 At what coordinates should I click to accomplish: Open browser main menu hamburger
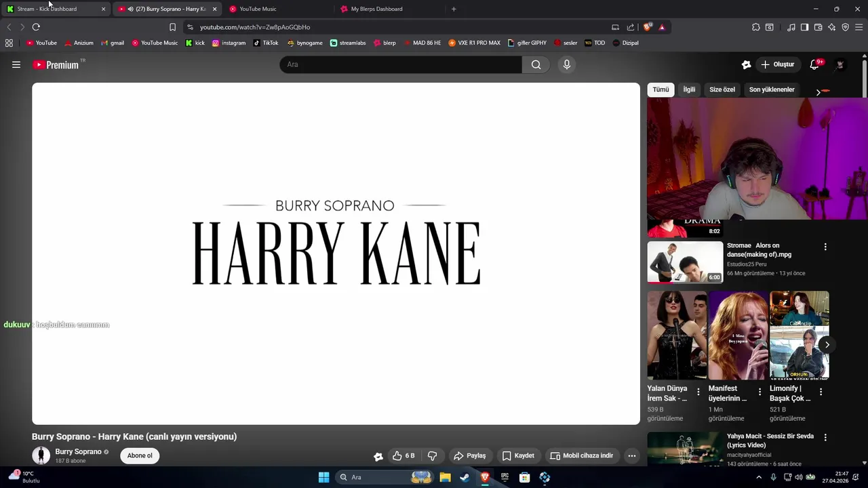tap(859, 27)
